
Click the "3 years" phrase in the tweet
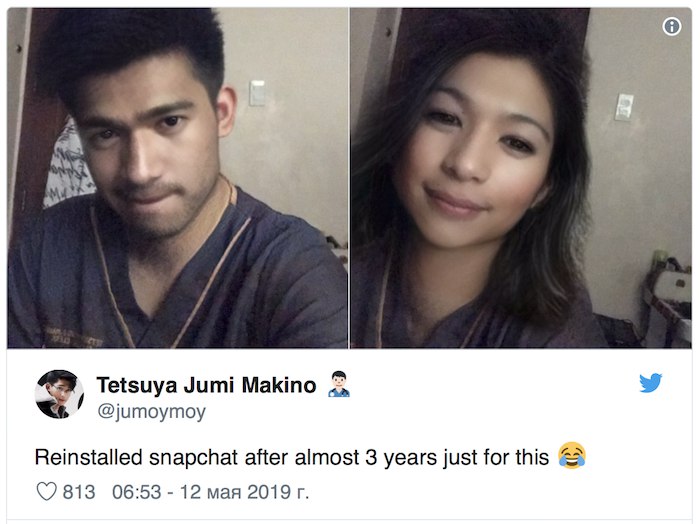point(401,458)
